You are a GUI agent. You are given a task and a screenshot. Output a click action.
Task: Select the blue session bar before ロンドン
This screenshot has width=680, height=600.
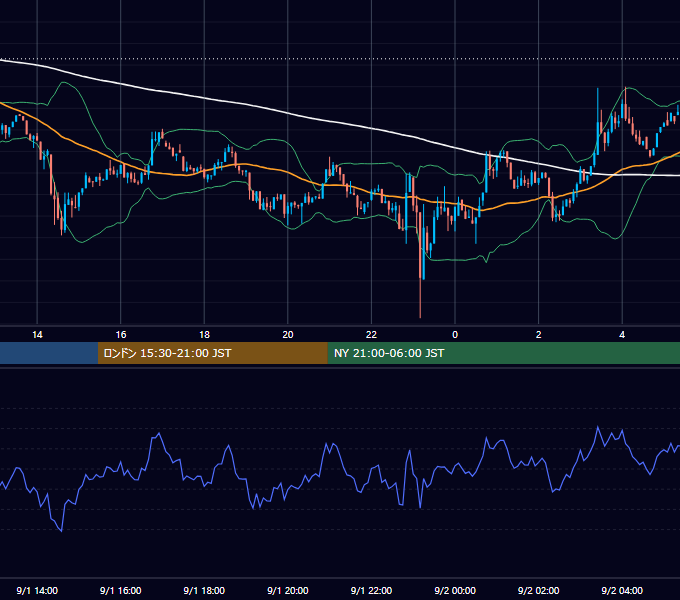point(49,353)
